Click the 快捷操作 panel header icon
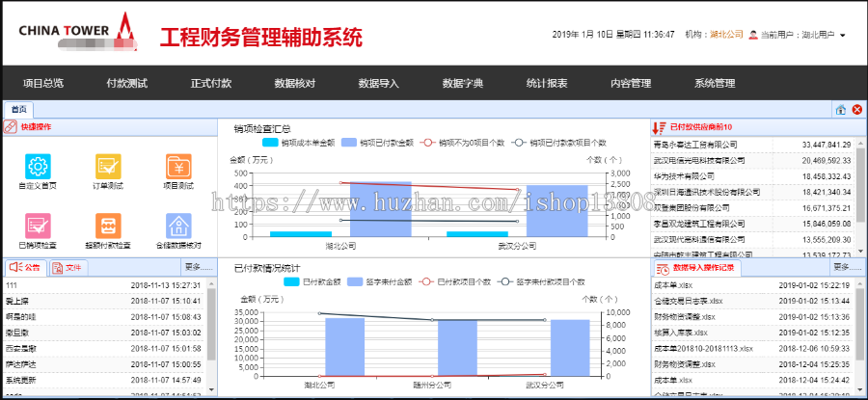 coord(11,126)
